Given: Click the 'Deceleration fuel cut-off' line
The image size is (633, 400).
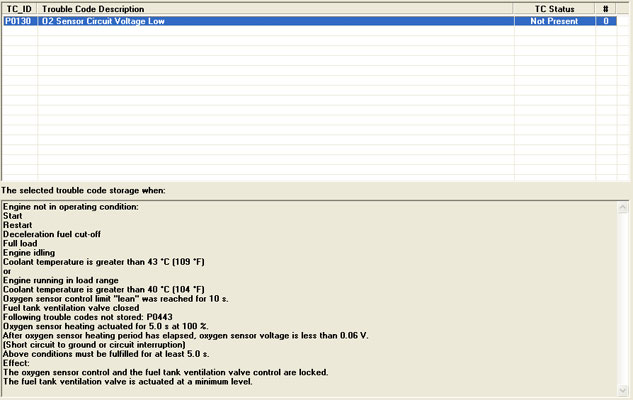Looking at the screenshot, I should coord(52,234).
